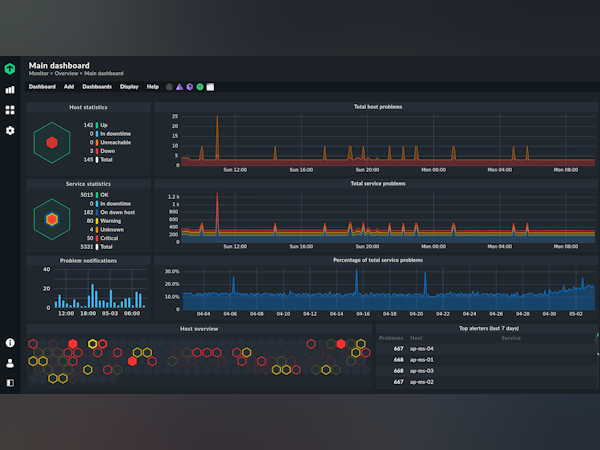Click the Problem notifications panel title

88,261
